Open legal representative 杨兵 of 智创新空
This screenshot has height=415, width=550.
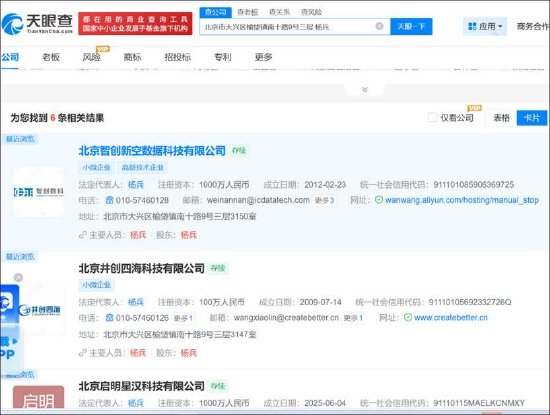(x=136, y=185)
